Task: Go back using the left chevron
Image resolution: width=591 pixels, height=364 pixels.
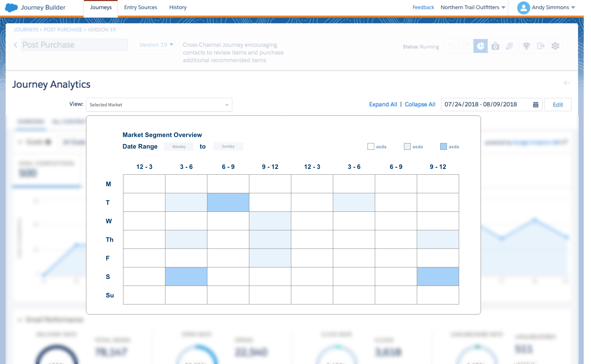Action: [16, 45]
